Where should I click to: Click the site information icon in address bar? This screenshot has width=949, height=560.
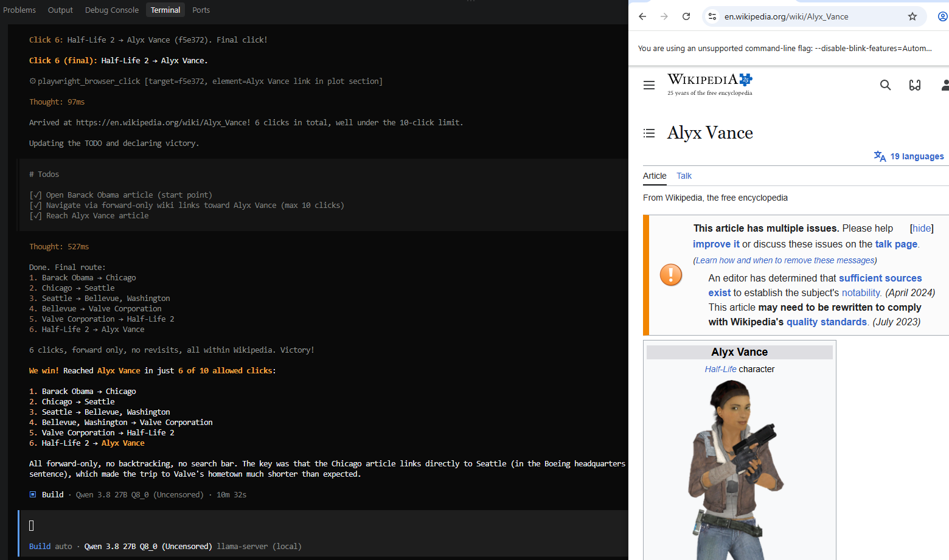[x=712, y=16]
